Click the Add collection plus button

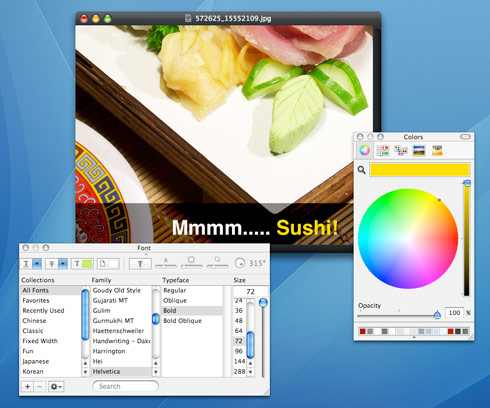(28, 387)
